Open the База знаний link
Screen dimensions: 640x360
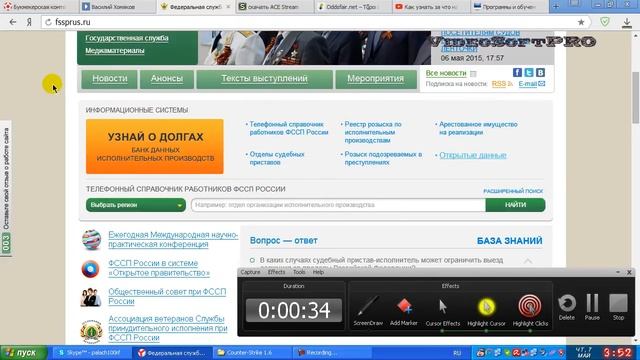click(509, 241)
